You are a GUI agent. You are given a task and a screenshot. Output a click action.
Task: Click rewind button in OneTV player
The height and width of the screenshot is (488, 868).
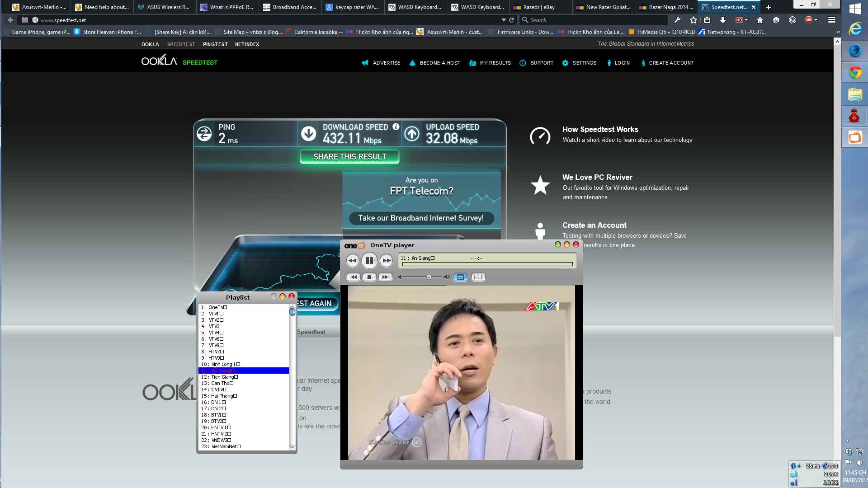click(353, 260)
